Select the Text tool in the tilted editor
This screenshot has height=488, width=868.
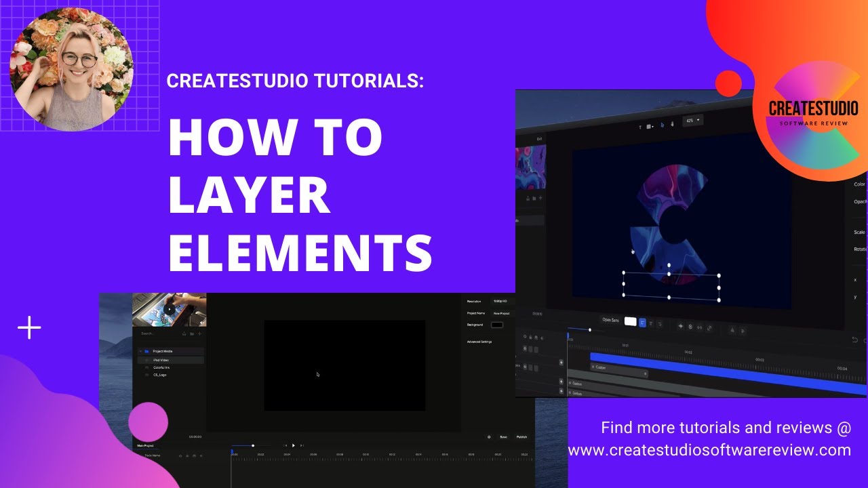tap(640, 127)
